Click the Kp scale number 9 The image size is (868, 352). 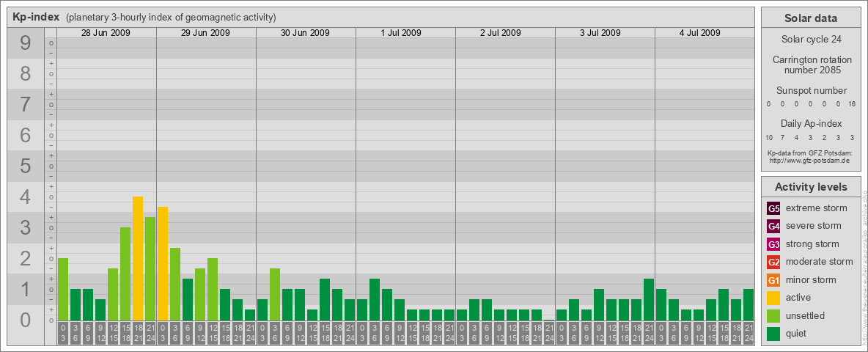(25, 43)
